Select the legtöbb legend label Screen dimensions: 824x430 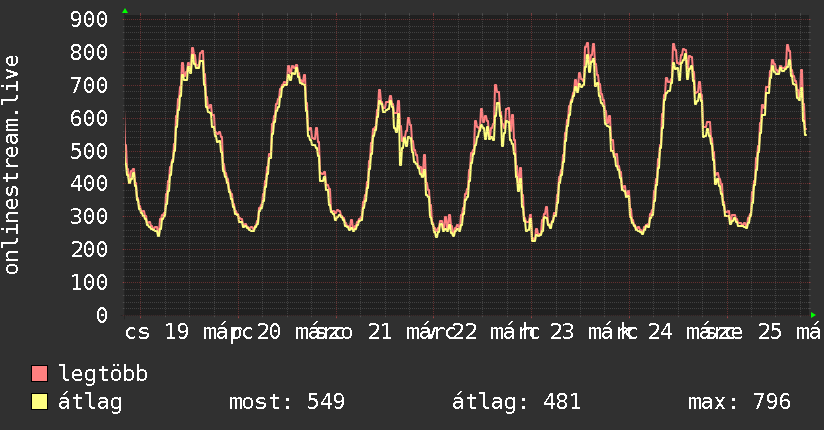tap(103, 373)
